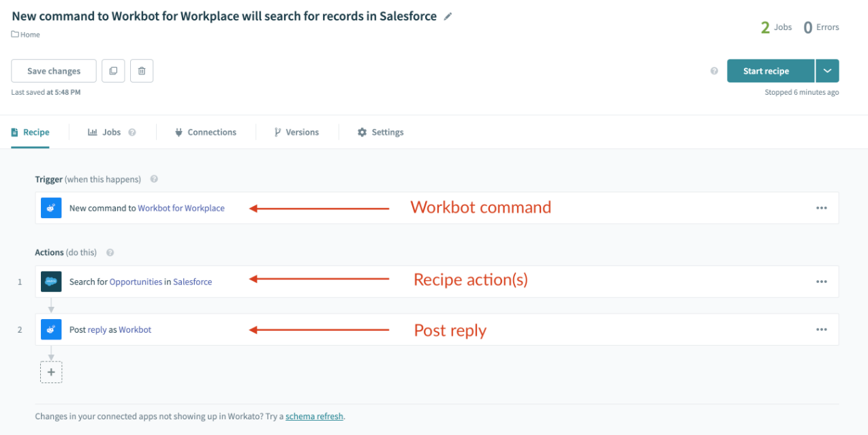Open the schema refresh link

[314, 416]
